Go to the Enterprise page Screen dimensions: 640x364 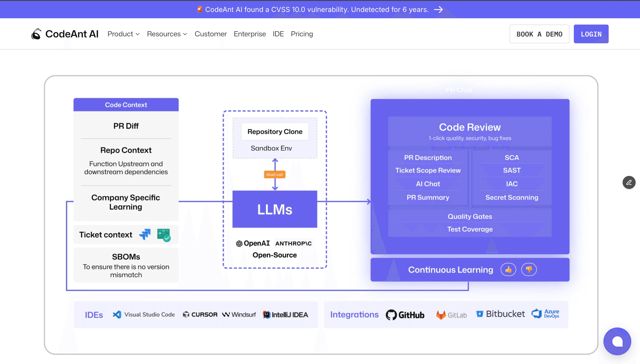pyautogui.click(x=250, y=34)
